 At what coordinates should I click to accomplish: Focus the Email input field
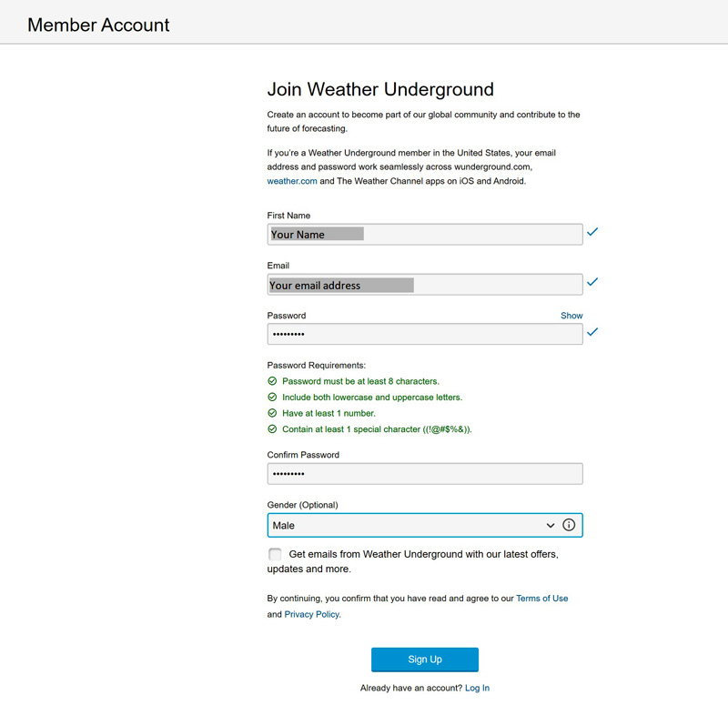click(x=425, y=285)
